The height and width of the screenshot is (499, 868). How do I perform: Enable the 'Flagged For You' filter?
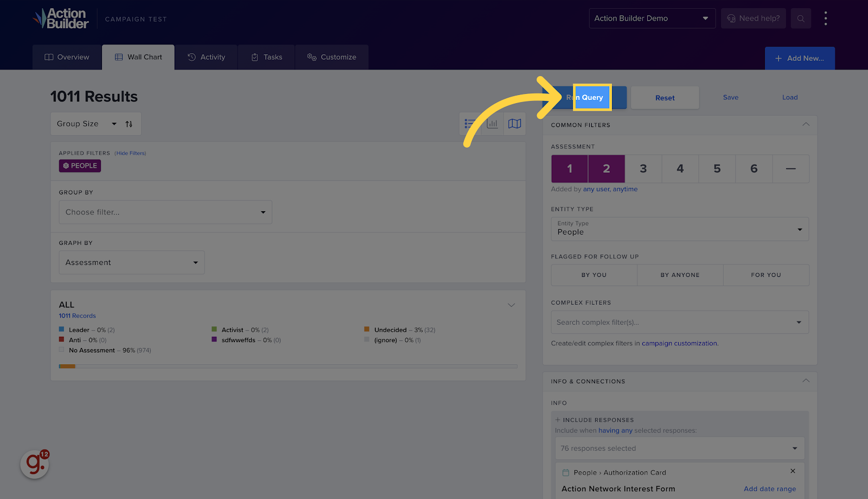[765, 275]
